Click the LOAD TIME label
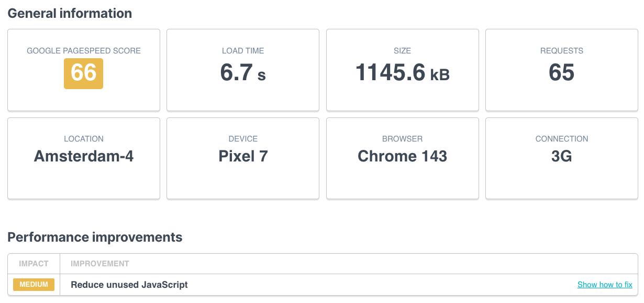 [x=242, y=51]
